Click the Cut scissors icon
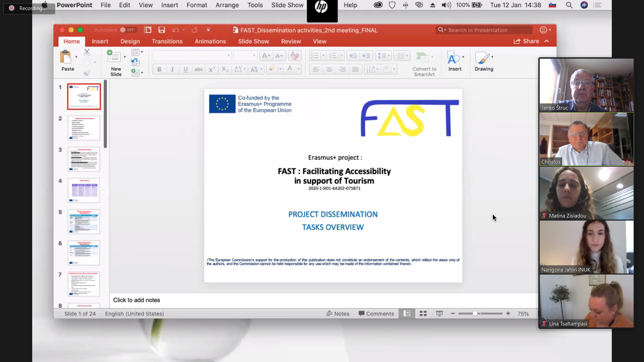644x362 pixels. [87, 52]
